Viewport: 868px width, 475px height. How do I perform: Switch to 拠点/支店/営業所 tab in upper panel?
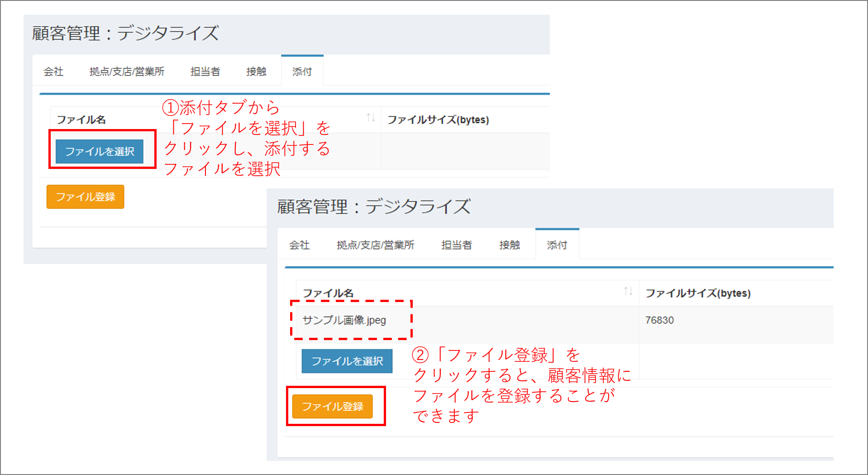point(127,72)
